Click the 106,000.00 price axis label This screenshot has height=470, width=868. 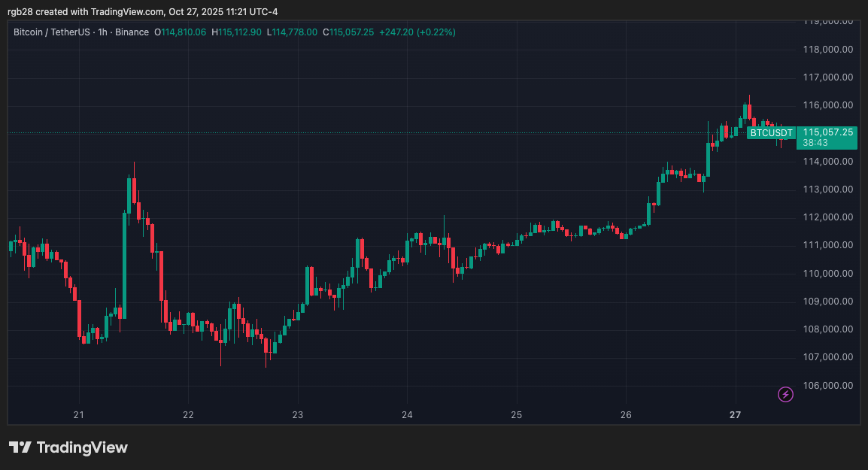827,385
